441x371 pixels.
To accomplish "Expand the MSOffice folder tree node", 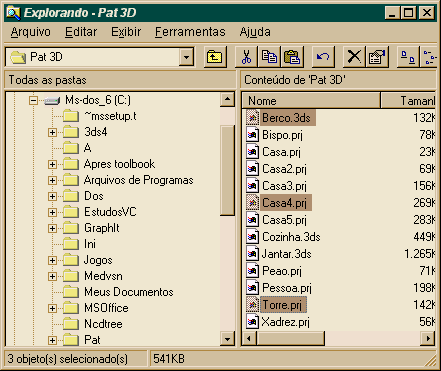I will coord(52,308).
